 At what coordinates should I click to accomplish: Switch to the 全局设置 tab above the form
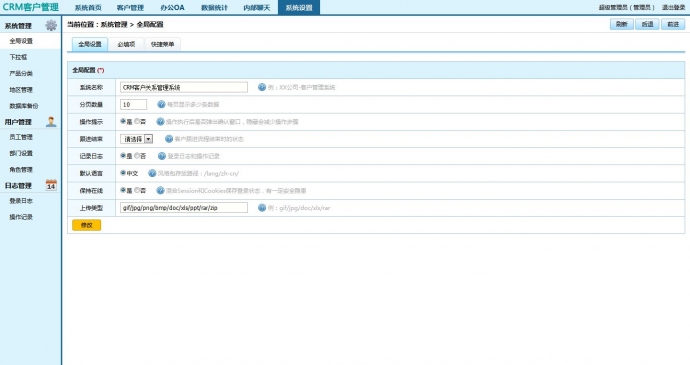tap(90, 44)
